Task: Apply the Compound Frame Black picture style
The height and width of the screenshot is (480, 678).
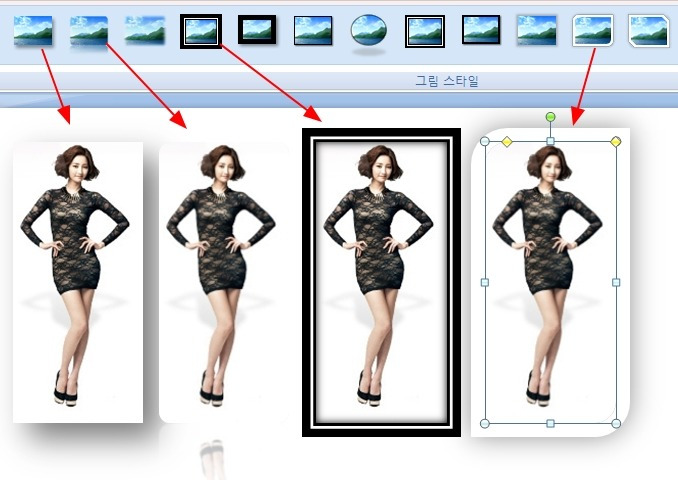Action: 425,31
